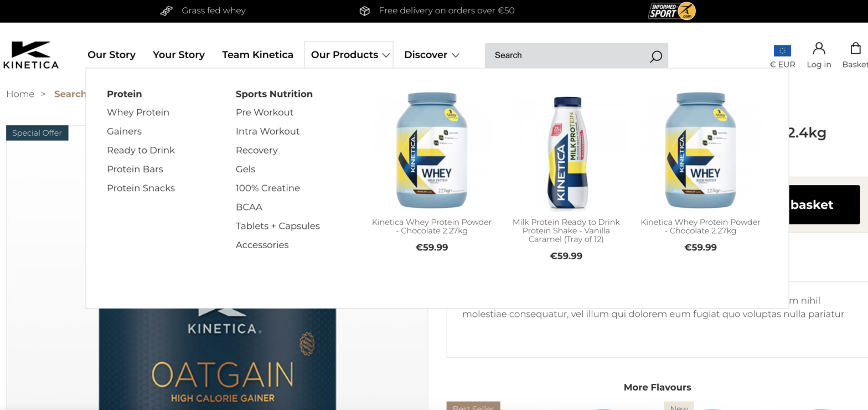Click the grass fed whey icon

pyautogui.click(x=167, y=11)
